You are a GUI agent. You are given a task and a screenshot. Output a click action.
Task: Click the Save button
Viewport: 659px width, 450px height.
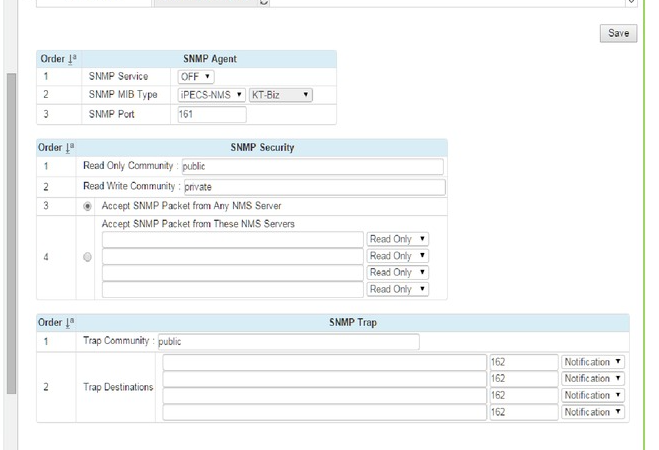pos(619,33)
